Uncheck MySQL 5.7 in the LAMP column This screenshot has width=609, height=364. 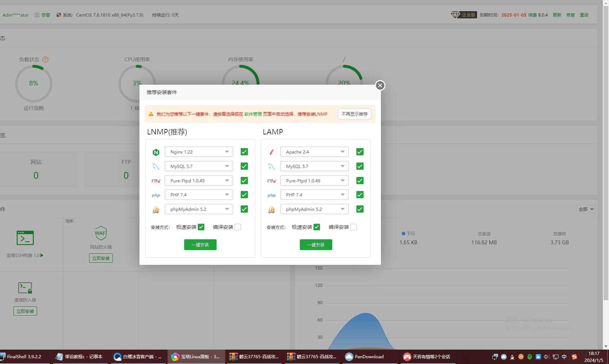pyautogui.click(x=360, y=166)
